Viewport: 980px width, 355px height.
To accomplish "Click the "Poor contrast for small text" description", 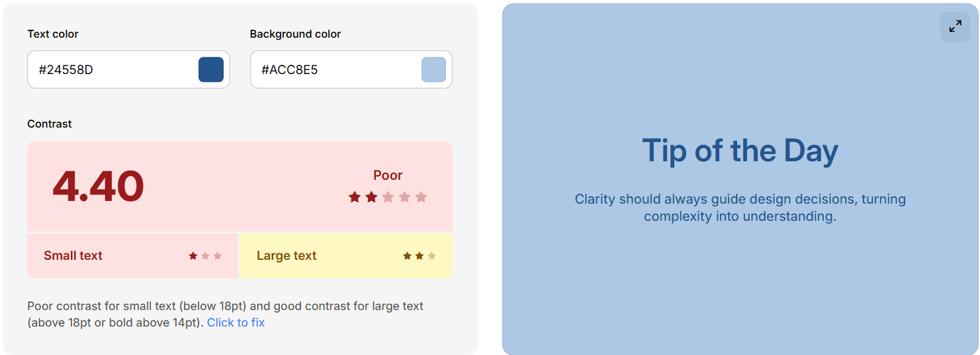I will [225, 307].
